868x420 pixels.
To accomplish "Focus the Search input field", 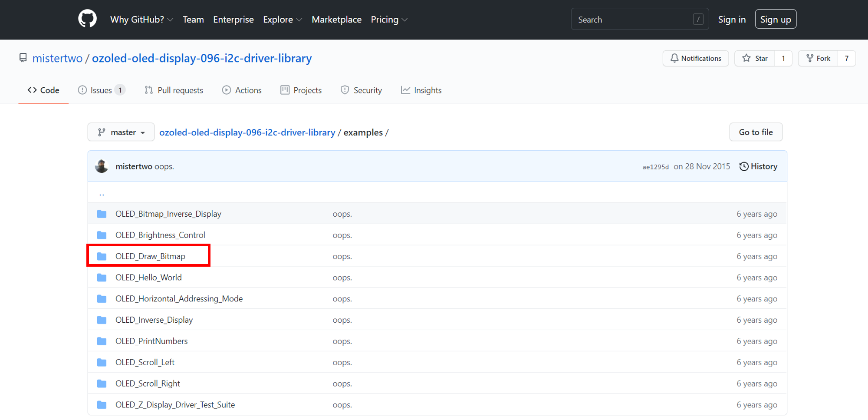I will (634, 20).
